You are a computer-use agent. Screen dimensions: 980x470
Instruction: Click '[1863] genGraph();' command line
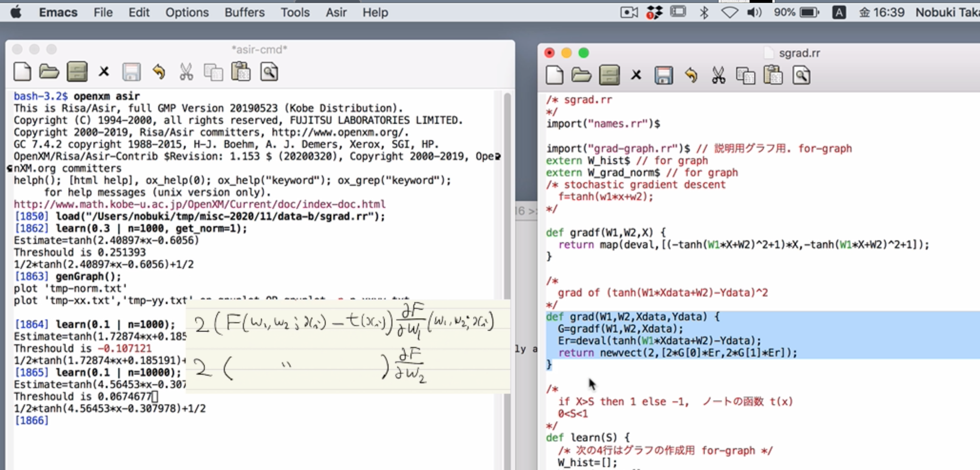tap(68, 276)
